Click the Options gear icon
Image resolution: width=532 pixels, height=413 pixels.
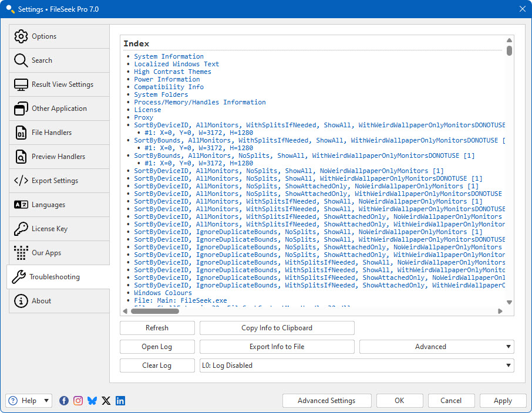click(21, 36)
